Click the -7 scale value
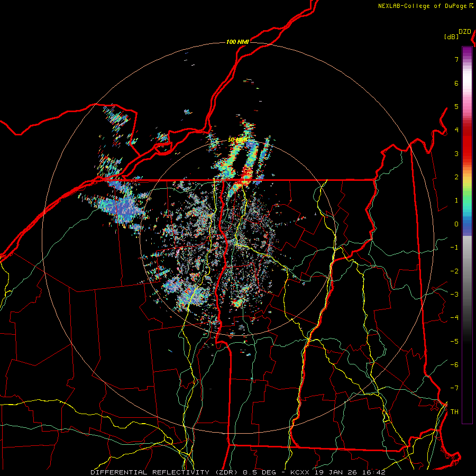The height and width of the screenshot is (476, 476). [454, 388]
